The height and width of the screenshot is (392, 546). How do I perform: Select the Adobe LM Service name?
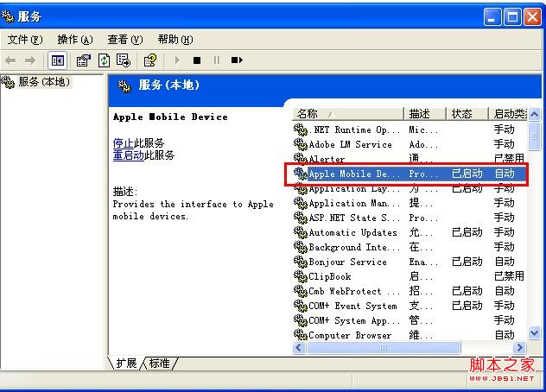point(350,144)
